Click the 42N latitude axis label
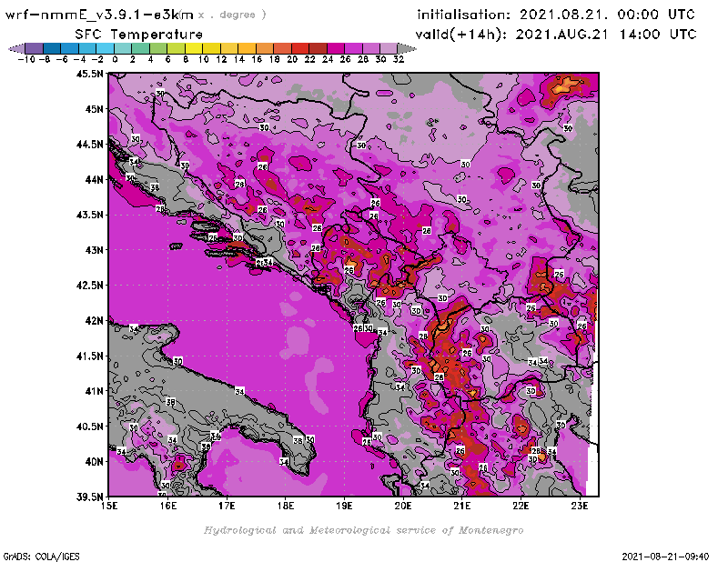This screenshot has width=728, height=562. point(94,320)
